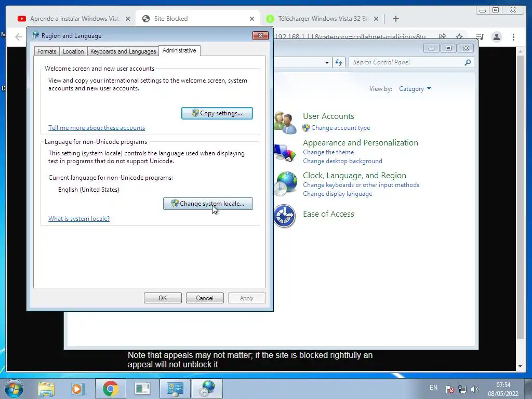Image resolution: width=532 pixels, height=399 pixels.
Task: Open the View by Category dropdown
Action: tap(415, 89)
